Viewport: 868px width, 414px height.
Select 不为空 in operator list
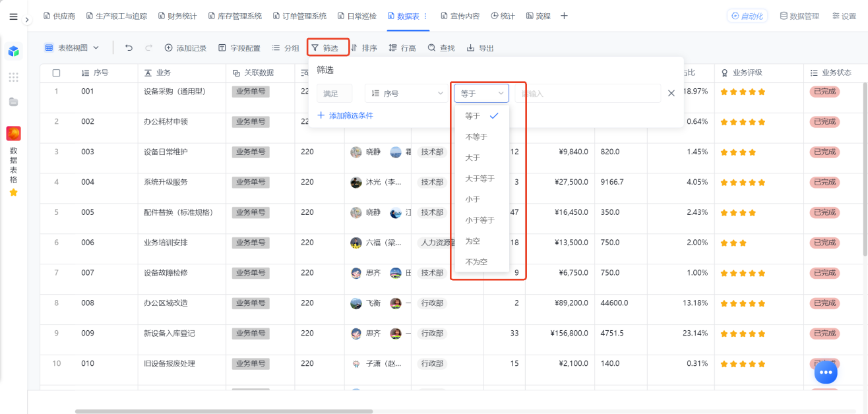pyautogui.click(x=481, y=262)
